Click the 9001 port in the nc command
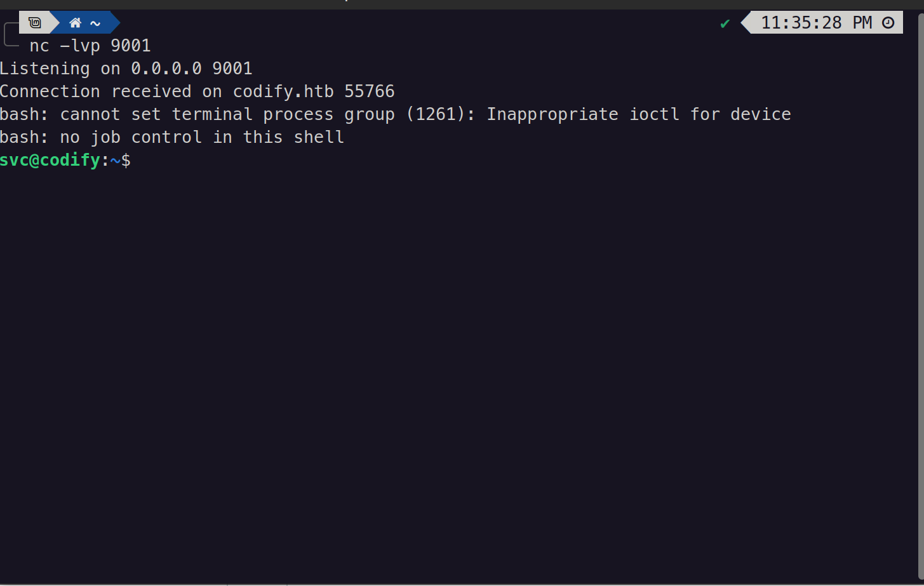The image size is (924, 586). point(131,46)
